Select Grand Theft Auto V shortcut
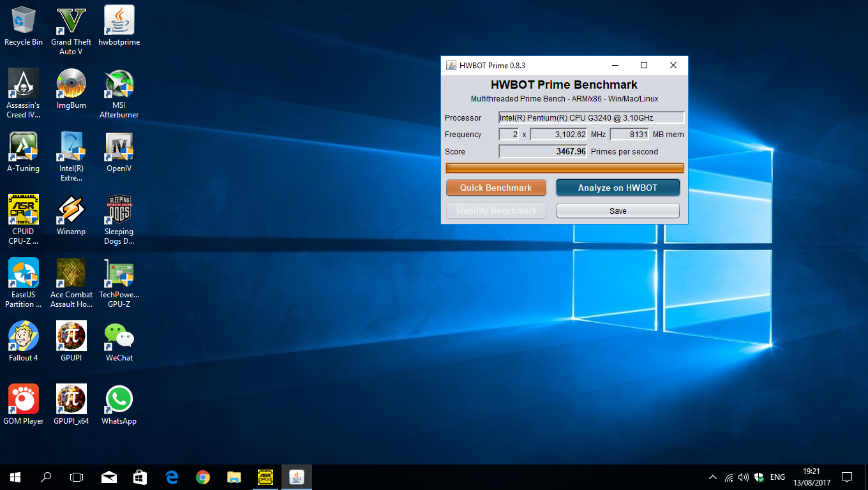868x490 pixels. coord(71,31)
